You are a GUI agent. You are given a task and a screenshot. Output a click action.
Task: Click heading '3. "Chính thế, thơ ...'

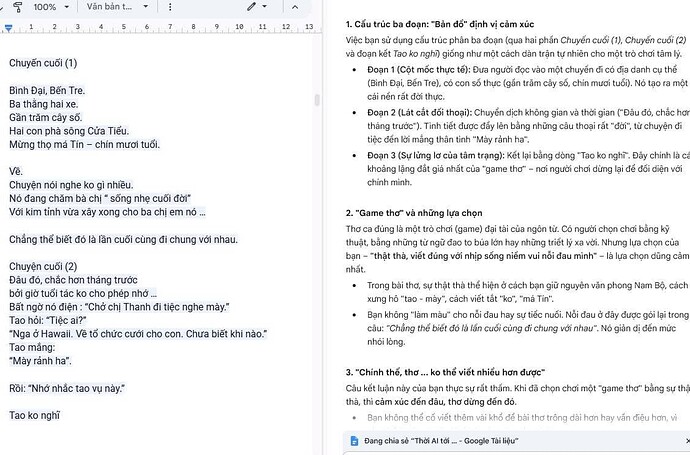click(x=445, y=372)
